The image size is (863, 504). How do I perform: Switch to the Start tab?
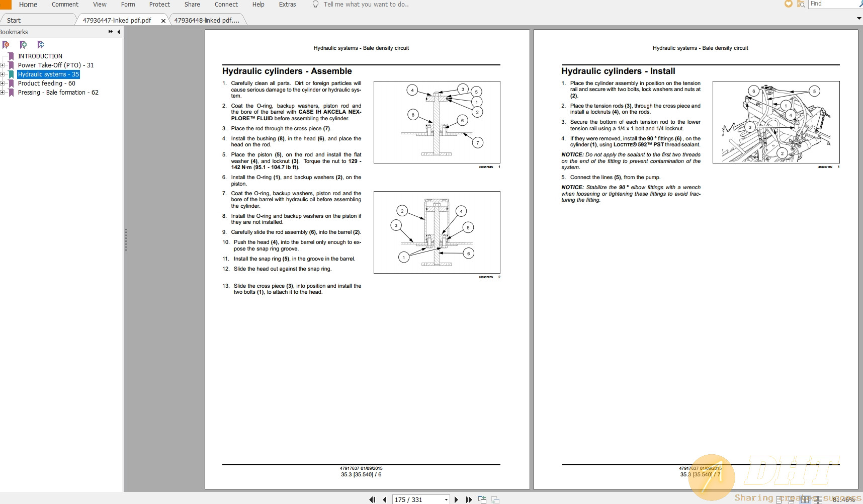(14, 20)
